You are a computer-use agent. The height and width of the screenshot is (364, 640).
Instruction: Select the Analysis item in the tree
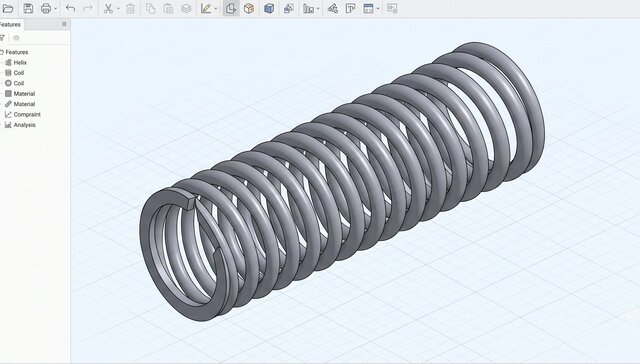[x=24, y=125]
